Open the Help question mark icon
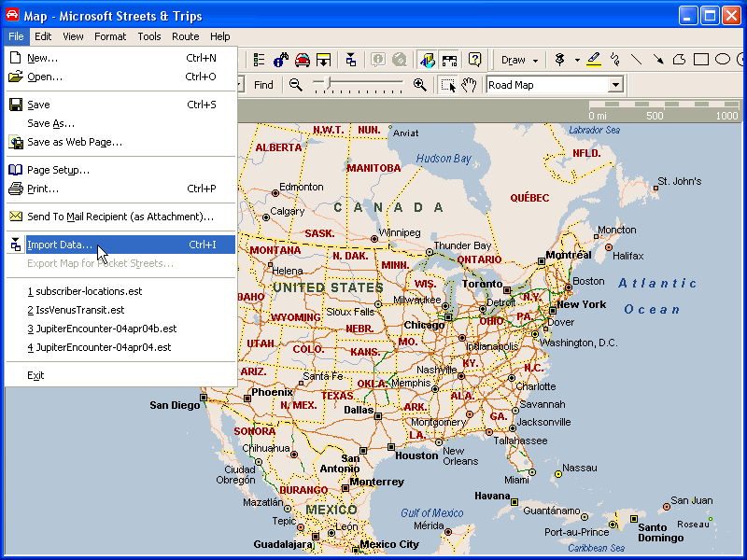The height and width of the screenshot is (560, 747). click(474, 60)
